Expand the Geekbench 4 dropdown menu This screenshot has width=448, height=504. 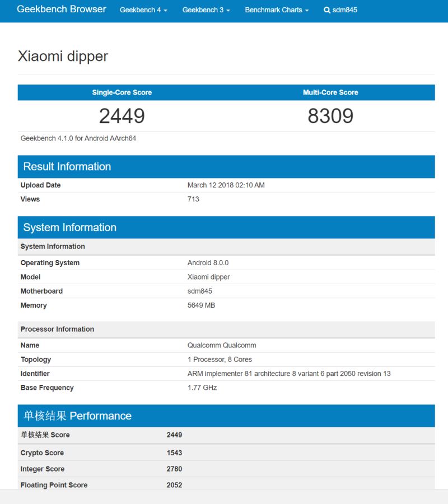tap(143, 10)
